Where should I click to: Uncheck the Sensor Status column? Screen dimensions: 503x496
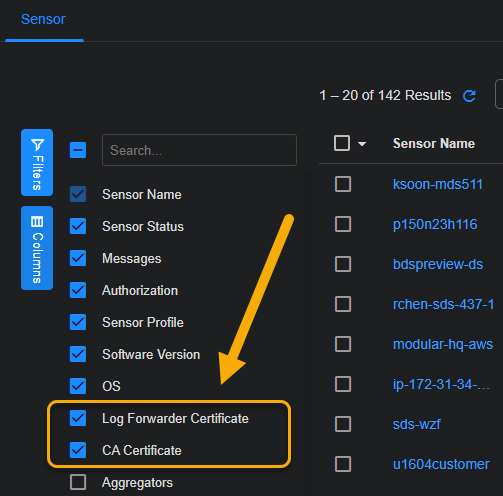(x=78, y=226)
